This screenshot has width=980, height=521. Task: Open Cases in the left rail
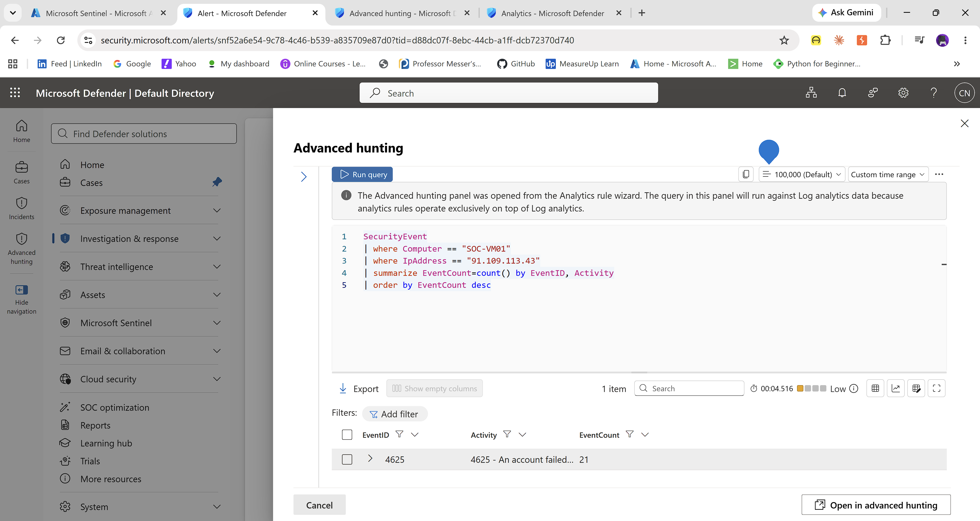pyautogui.click(x=22, y=173)
